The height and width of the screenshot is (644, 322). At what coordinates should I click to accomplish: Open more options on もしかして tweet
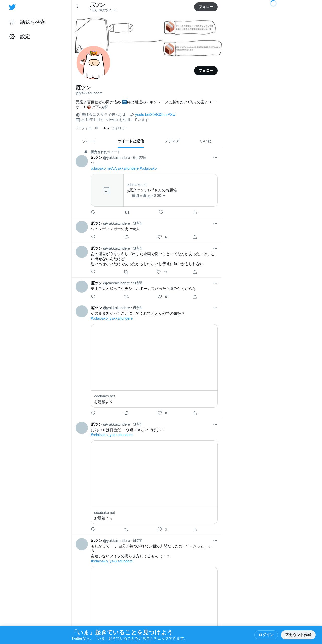click(x=215, y=541)
